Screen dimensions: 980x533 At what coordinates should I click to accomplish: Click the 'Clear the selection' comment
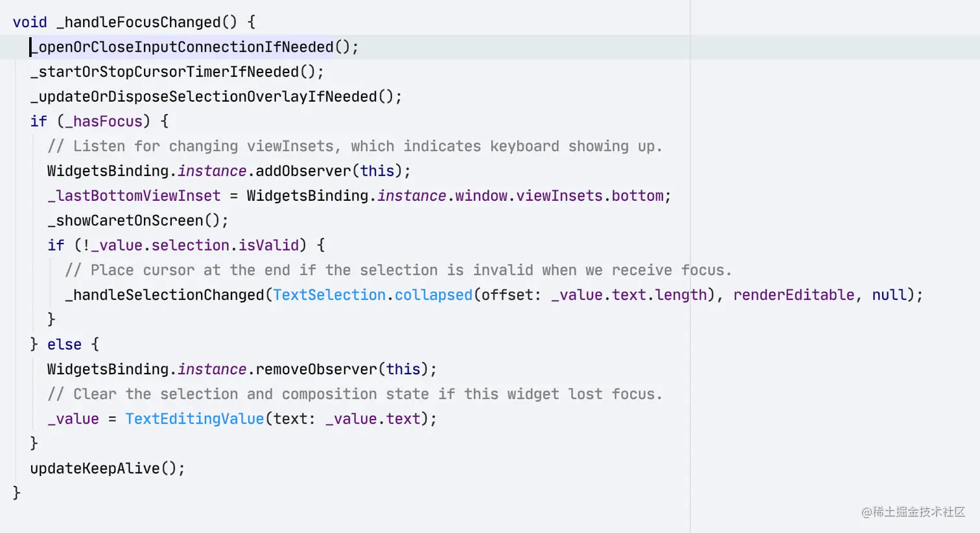[x=355, y=394]
